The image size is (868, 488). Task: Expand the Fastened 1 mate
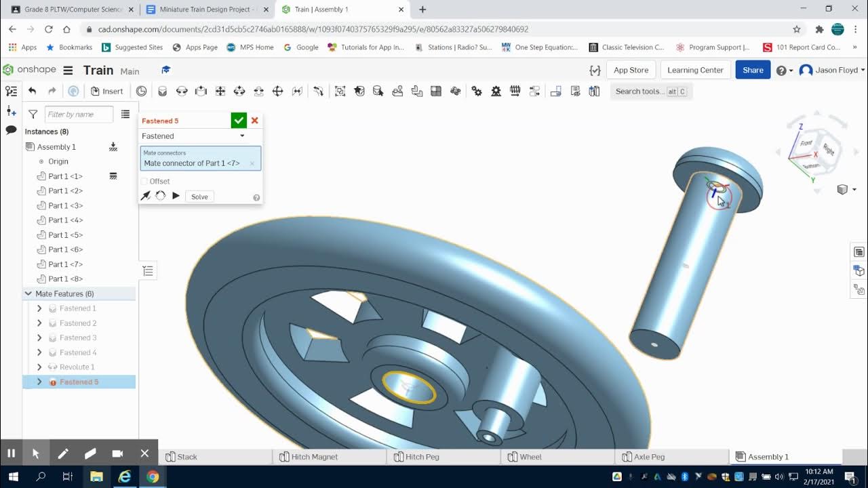[39, 308]
